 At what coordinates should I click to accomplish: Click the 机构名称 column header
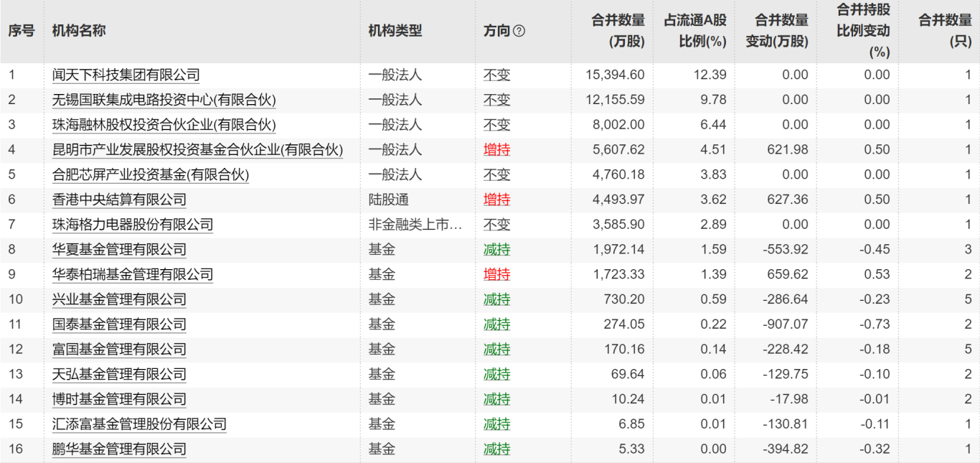tap(79, 31)
